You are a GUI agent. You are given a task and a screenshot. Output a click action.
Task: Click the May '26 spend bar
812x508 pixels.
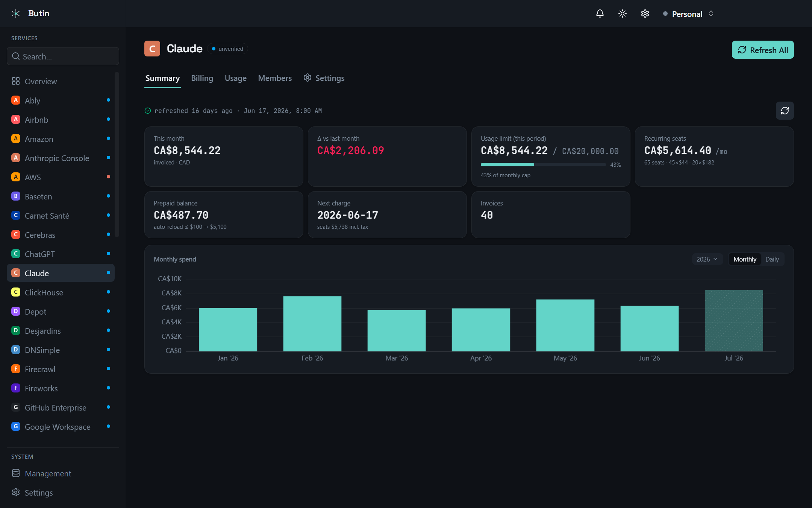565,325
